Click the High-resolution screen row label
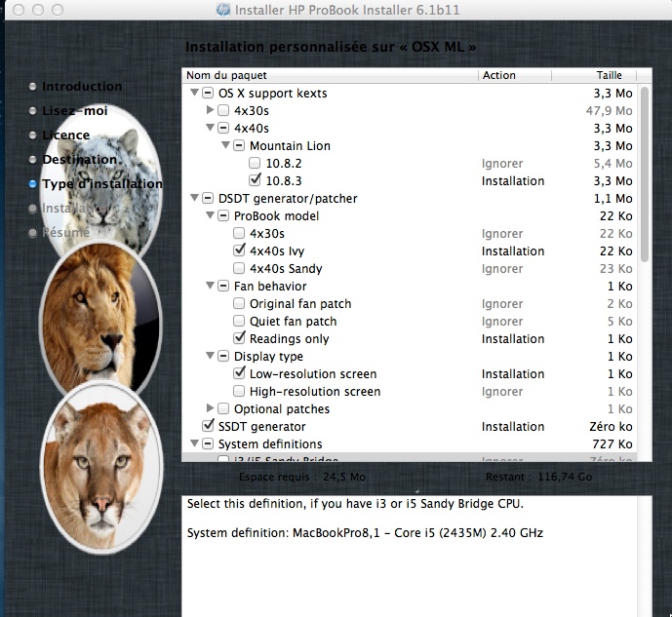Viewport: 672px width, 617px height. pyautogui.click(x=315, y=392)
